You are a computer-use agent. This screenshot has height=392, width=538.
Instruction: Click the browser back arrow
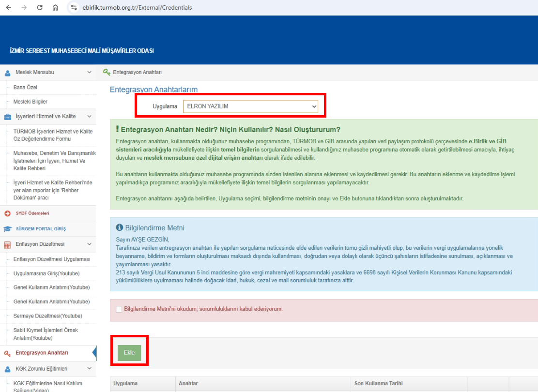point(8,8)
